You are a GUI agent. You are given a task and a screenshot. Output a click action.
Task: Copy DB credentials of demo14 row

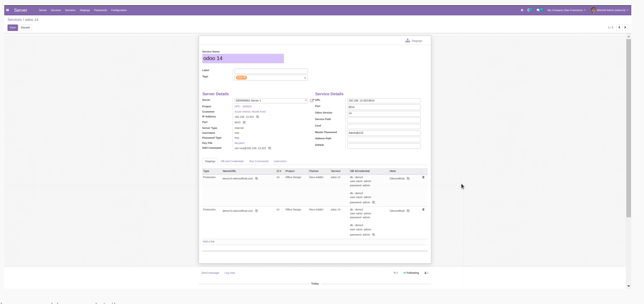point(373,202)
